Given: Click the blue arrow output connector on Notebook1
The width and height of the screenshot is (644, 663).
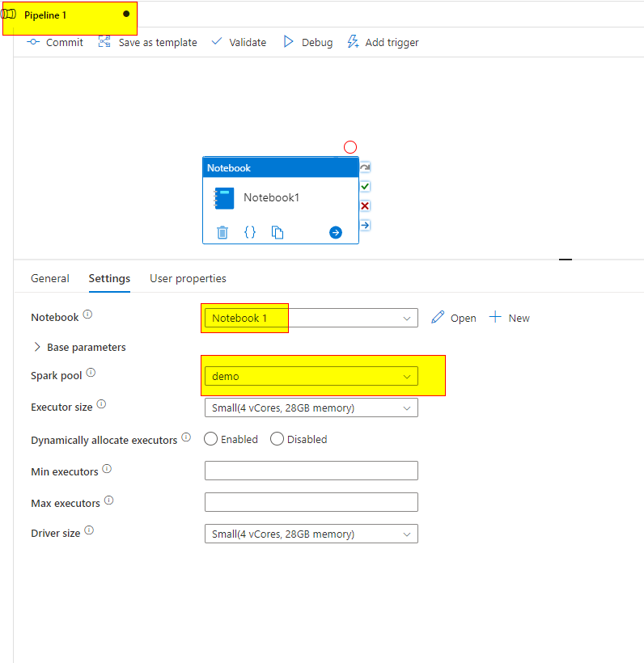Looking at the screenshot, I should click(x=336, y=232).
